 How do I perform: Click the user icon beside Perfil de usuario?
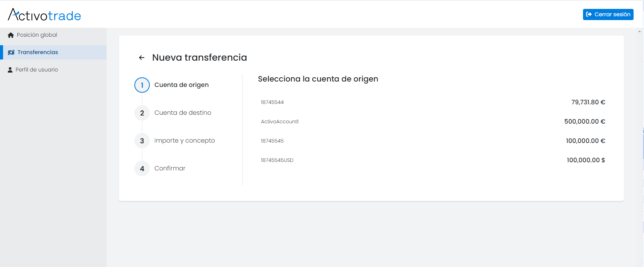10,70
